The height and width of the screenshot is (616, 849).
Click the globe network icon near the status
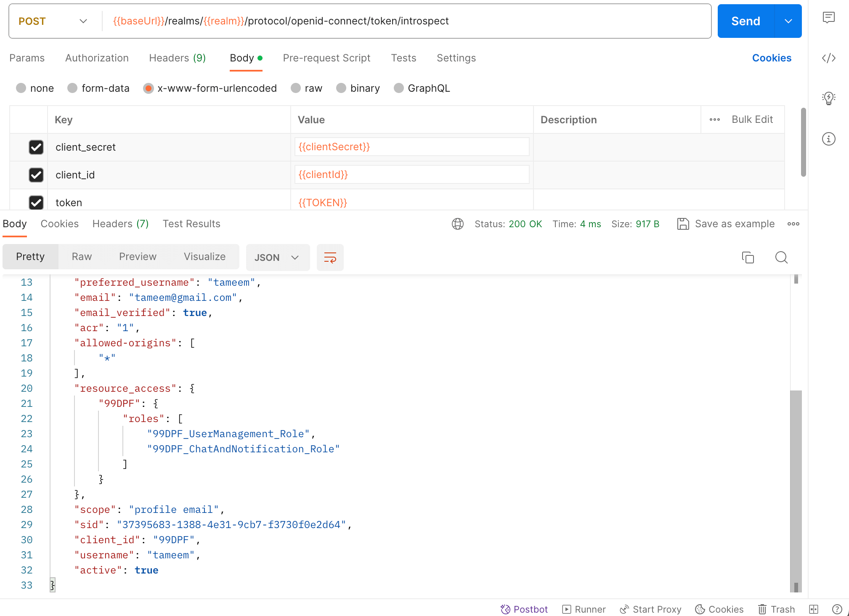[458, 224]
